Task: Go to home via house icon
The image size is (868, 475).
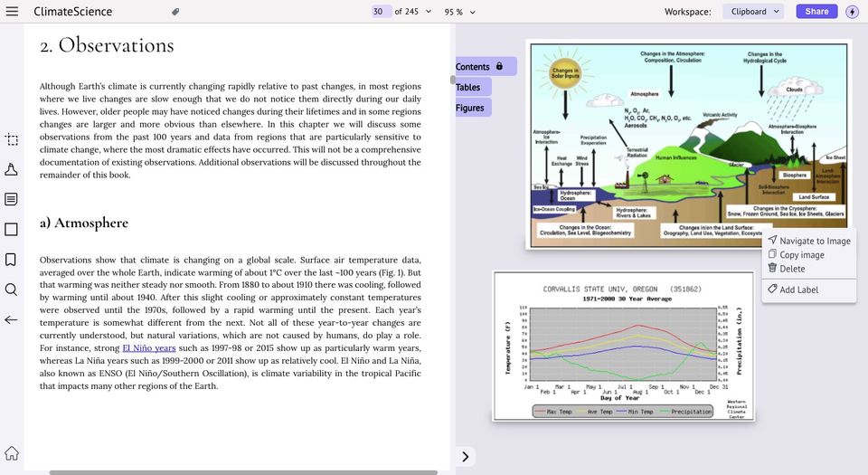Action: tap(12, 453)
